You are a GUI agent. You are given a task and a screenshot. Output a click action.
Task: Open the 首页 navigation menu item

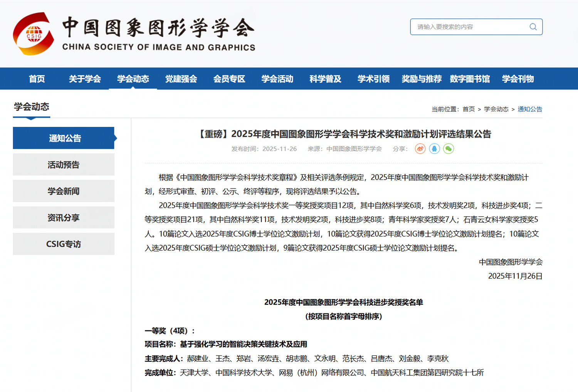pos(37,79)
